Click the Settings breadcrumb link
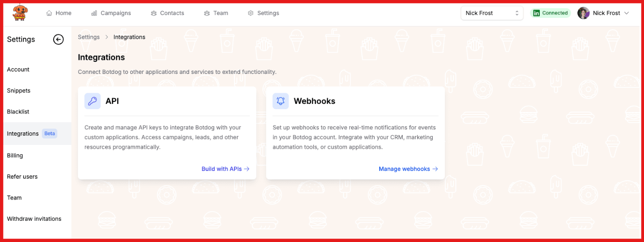Viewport: 644px width, 242px height. [89, 37]
